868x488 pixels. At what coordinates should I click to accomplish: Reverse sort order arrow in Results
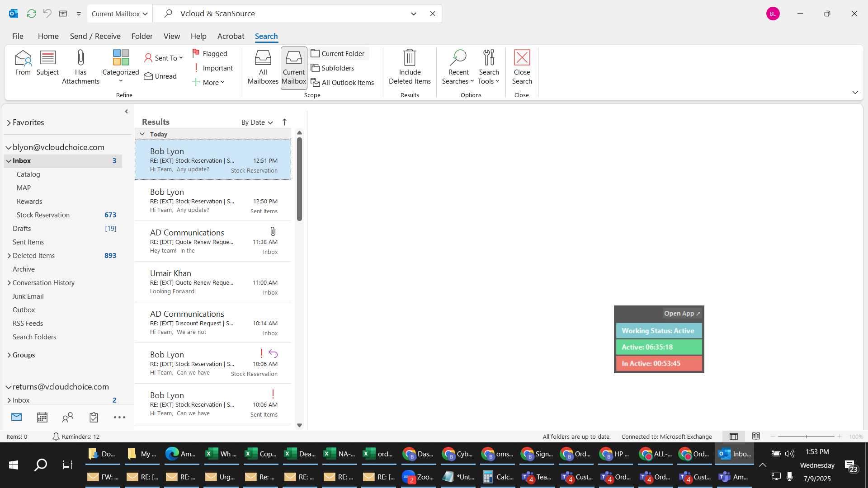(x=284, y=122)
